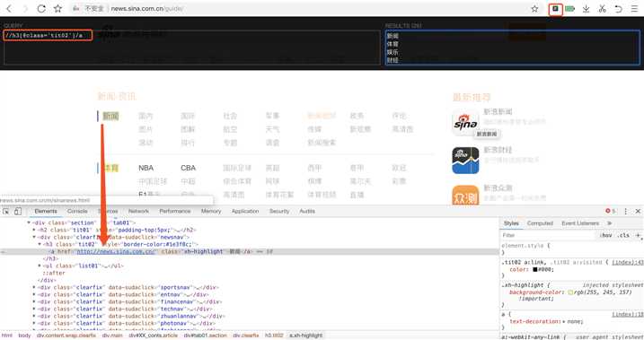
Task: Switch to the Memory tab
Action: pos(211,211)
